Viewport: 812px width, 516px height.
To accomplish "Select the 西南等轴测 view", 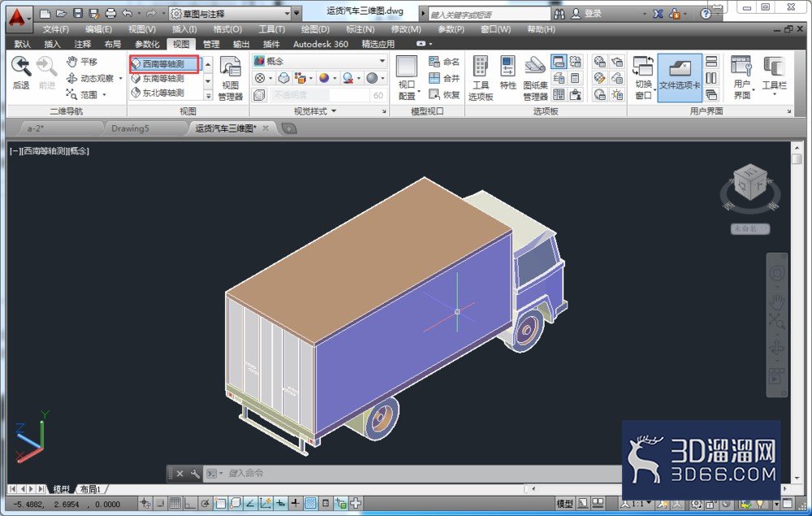I will pyautogui.click(x=165, y=63).
